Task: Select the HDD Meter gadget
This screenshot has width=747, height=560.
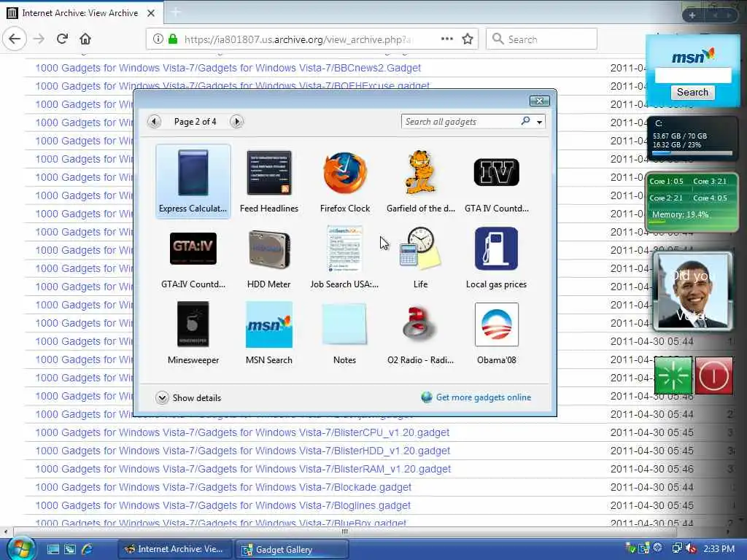Action: point(268,257)
